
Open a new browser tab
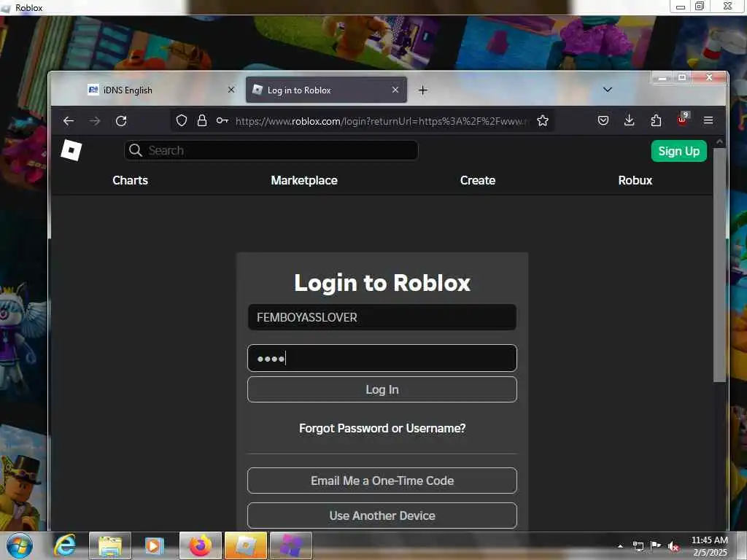pyautogui.click(x=422, y=90)
